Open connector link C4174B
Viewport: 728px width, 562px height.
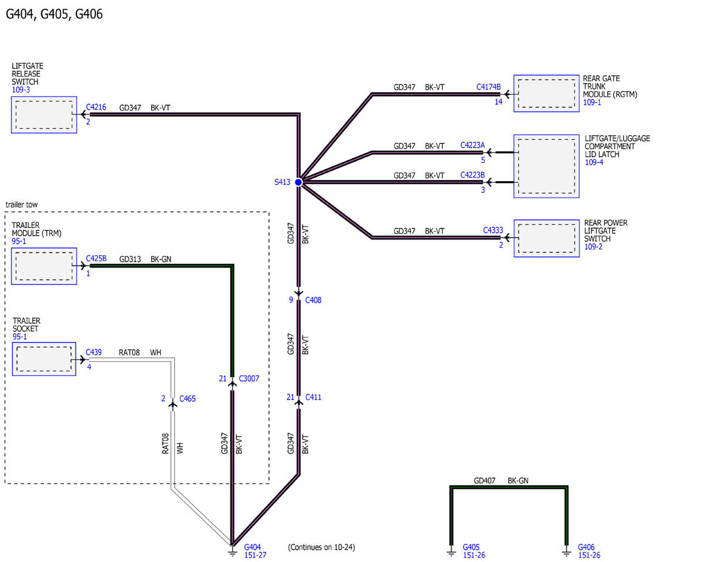tap(488, 87)
